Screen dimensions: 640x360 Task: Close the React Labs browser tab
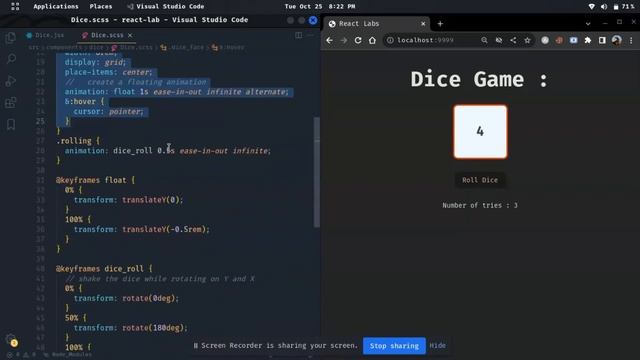423,24
